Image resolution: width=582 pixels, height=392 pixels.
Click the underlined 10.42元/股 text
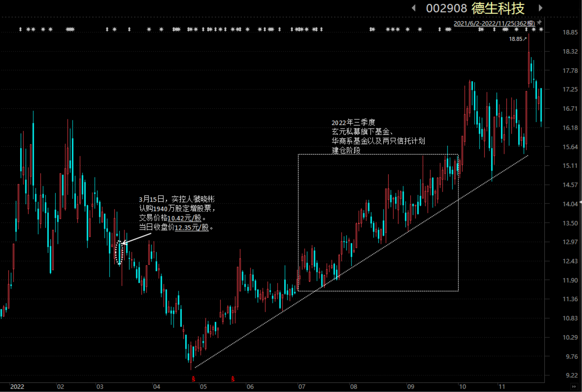[184, 218]
